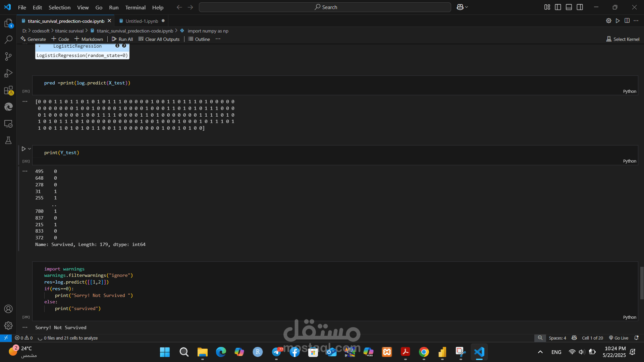This screenshot has height=362, width=644.
Task: Click Run All in notebook toolbar
Action: point(122,39)
